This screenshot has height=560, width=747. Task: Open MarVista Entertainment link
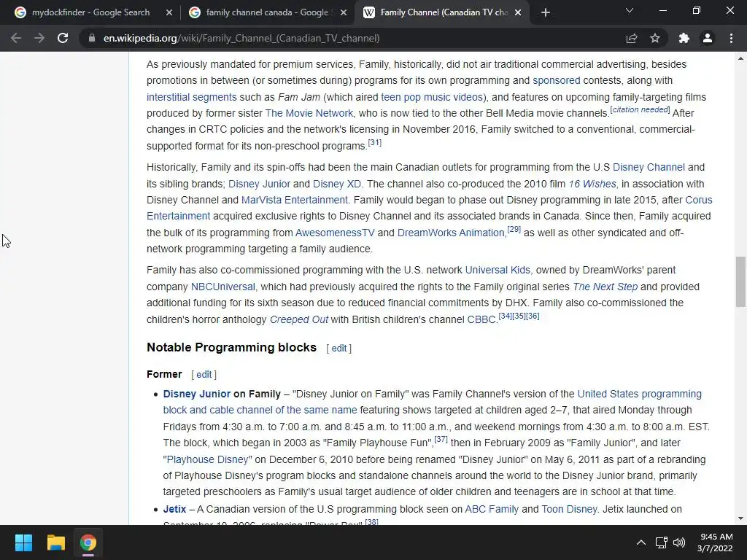click(295, 200)
